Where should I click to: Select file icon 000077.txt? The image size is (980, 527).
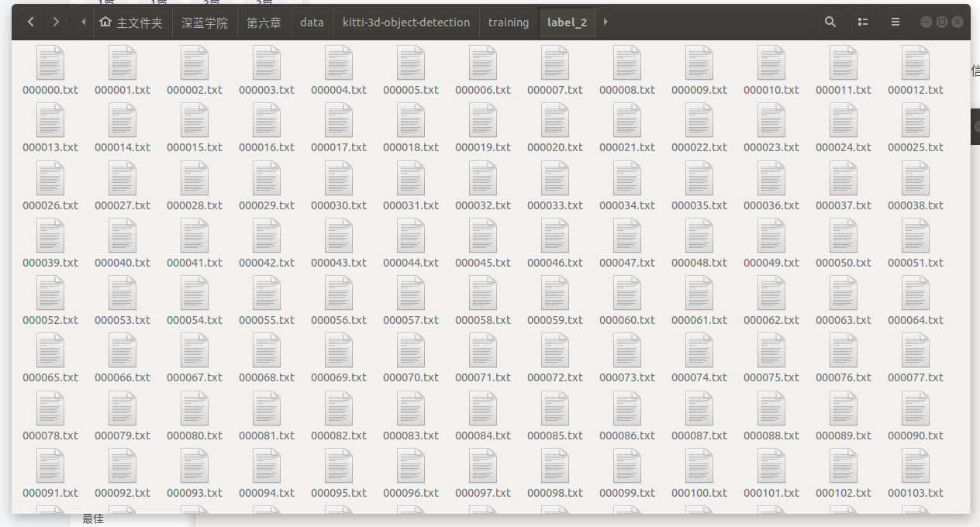click(916, 350)
